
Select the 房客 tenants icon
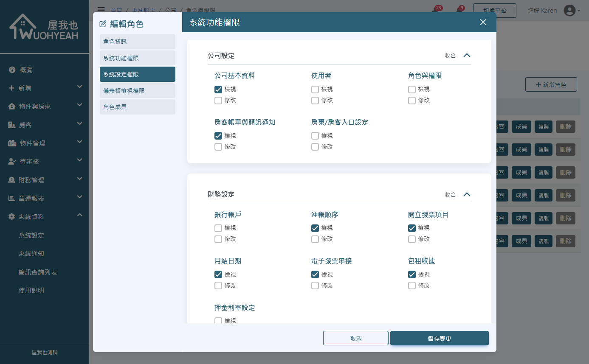11,124
